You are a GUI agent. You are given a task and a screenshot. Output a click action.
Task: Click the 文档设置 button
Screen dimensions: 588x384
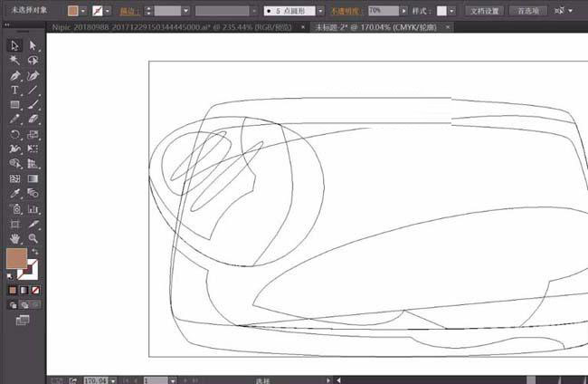(484, 11)
